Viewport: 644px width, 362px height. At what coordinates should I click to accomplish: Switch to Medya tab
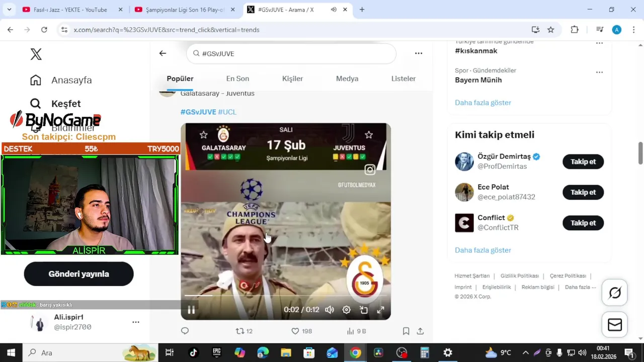[347, 78]
